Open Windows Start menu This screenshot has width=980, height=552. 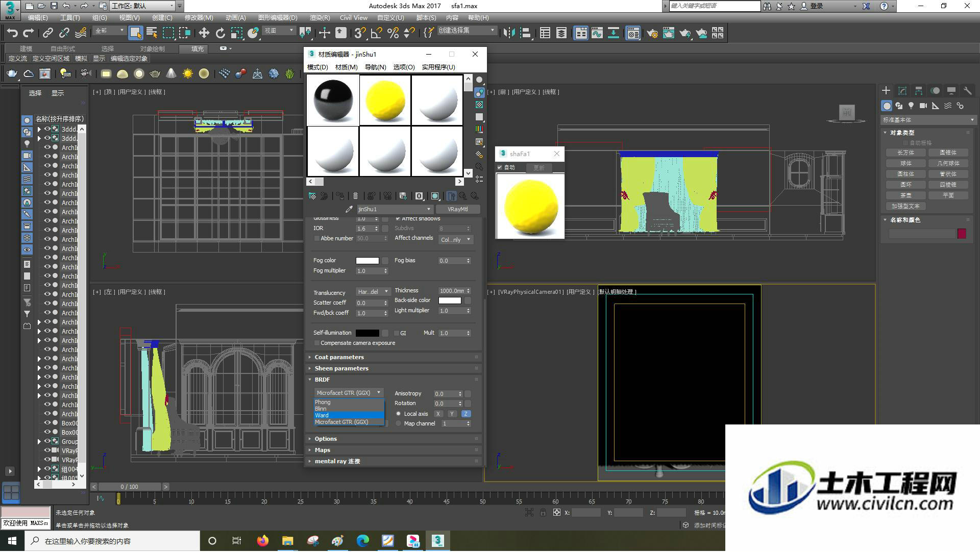click(12, 541)
